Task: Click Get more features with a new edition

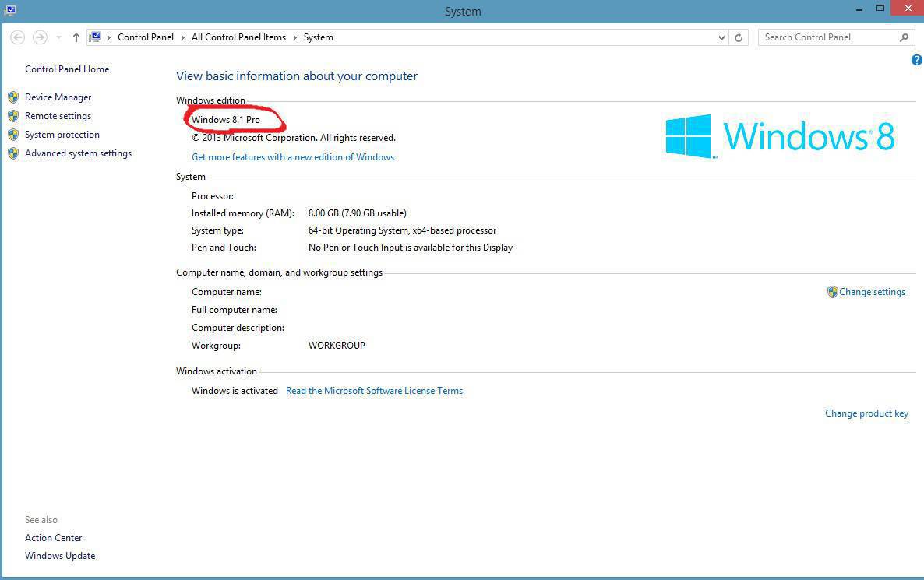Action: point(293,157)
